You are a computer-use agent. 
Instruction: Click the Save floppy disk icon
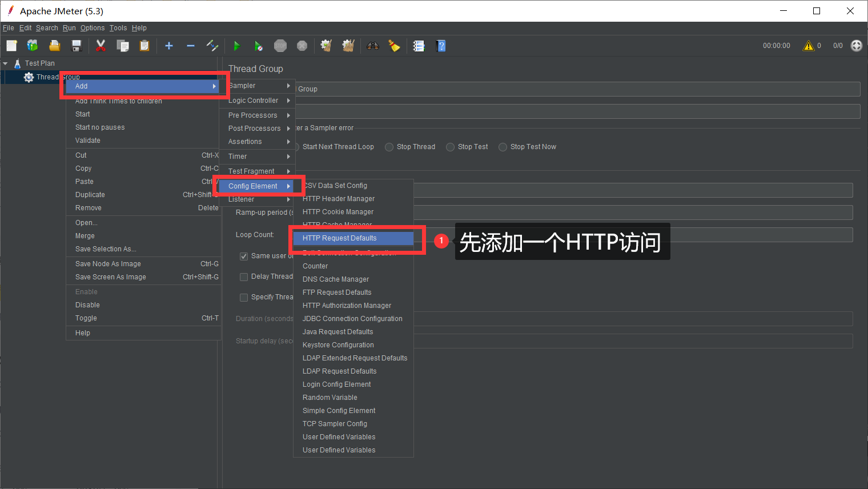coord(76,46)
